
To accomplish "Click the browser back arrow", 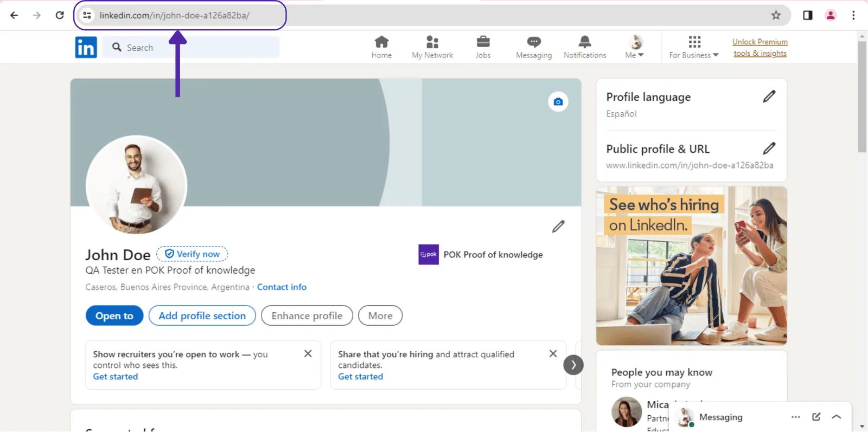I will 14,15.
